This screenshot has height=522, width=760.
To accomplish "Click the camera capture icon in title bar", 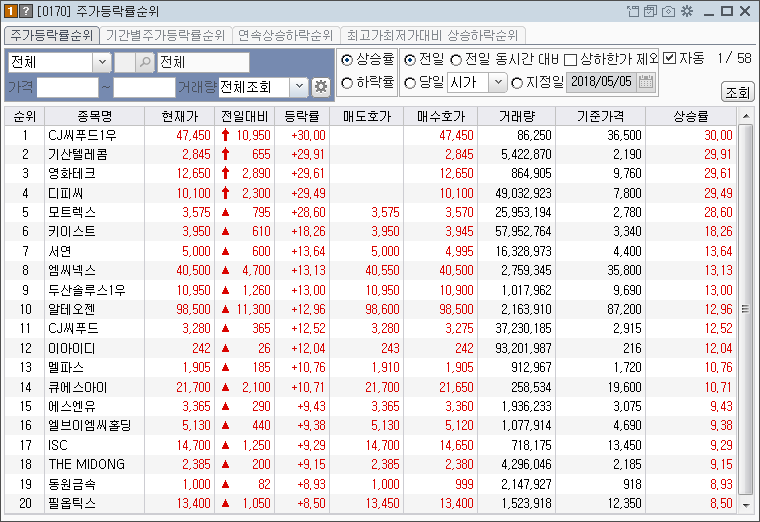I will coord(668,11).
